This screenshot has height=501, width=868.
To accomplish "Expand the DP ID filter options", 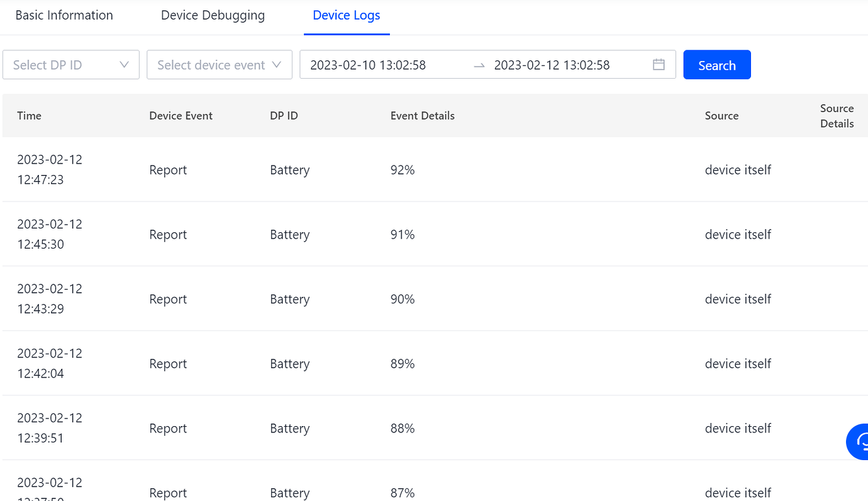I will click(71, 65).
